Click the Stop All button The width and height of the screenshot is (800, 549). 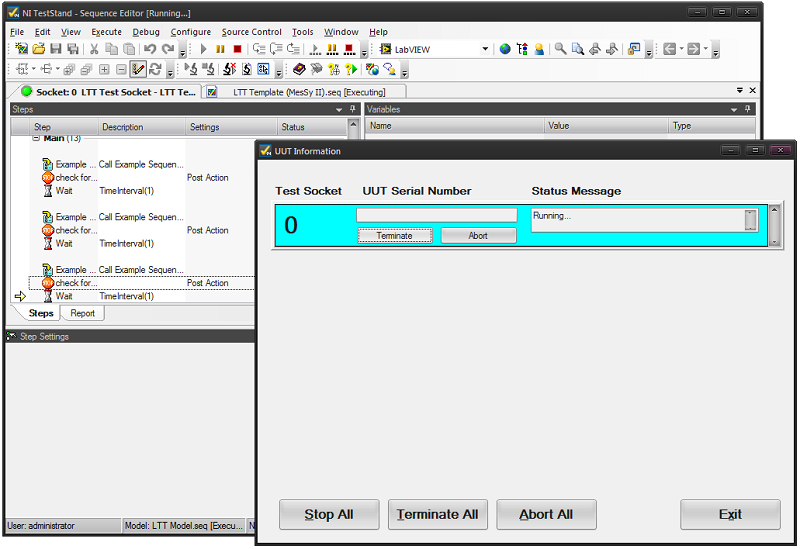(x=329, y=514)
